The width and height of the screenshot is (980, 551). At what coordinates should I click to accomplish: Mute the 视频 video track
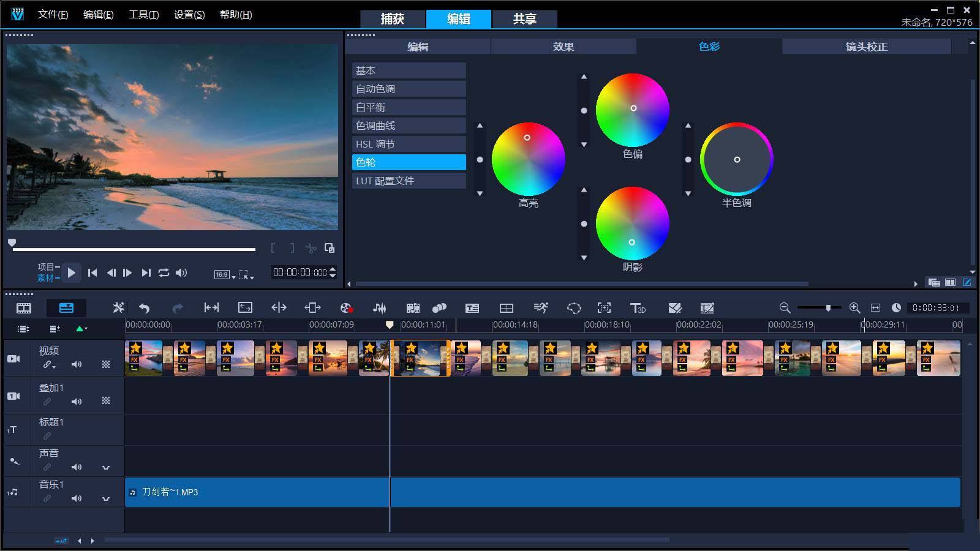77,365
